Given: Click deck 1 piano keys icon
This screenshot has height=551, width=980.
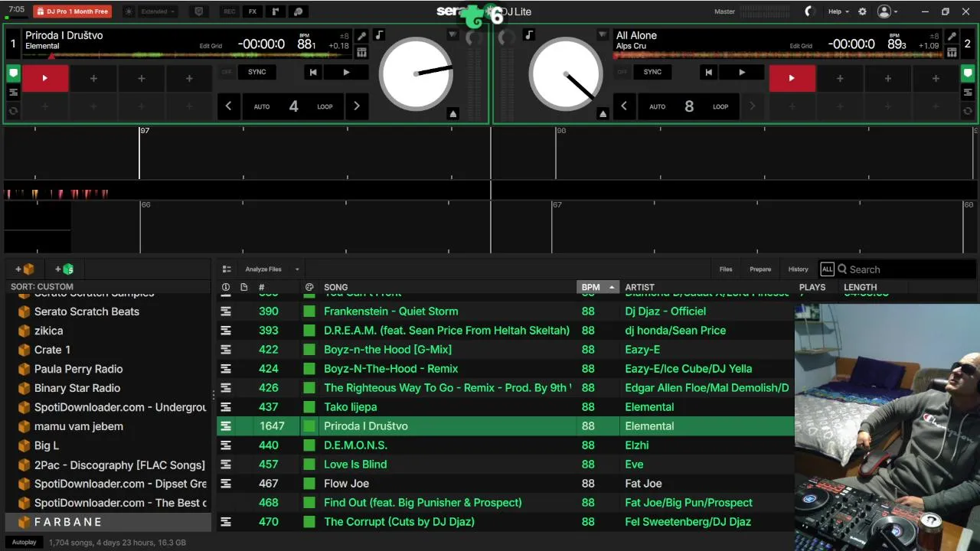Looking at the screenshot, I should (361, 52).
